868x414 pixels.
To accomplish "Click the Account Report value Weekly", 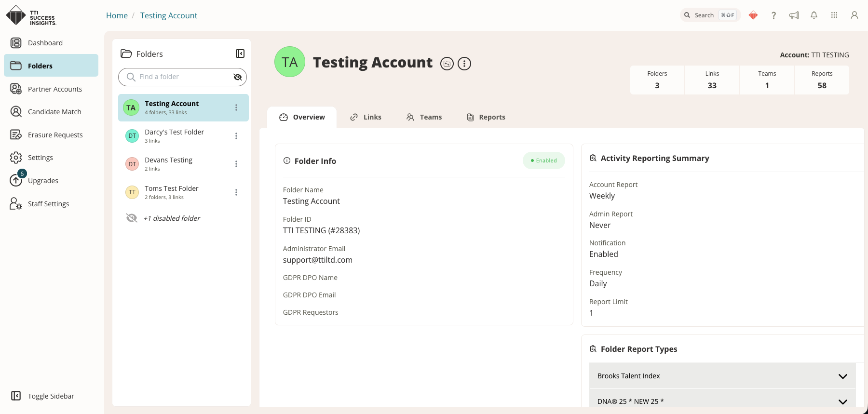I will coord(602,196).
